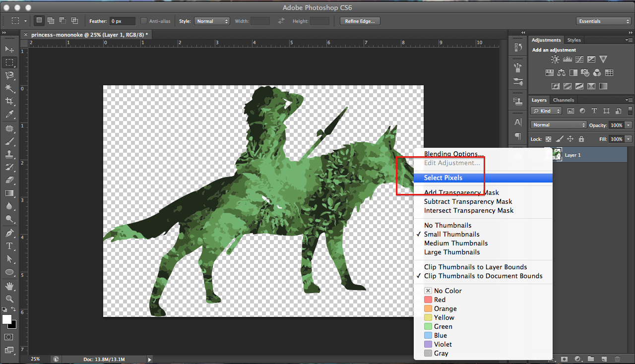Select the Lasso tool
635x364 pixels.
[x=9, y=75]
